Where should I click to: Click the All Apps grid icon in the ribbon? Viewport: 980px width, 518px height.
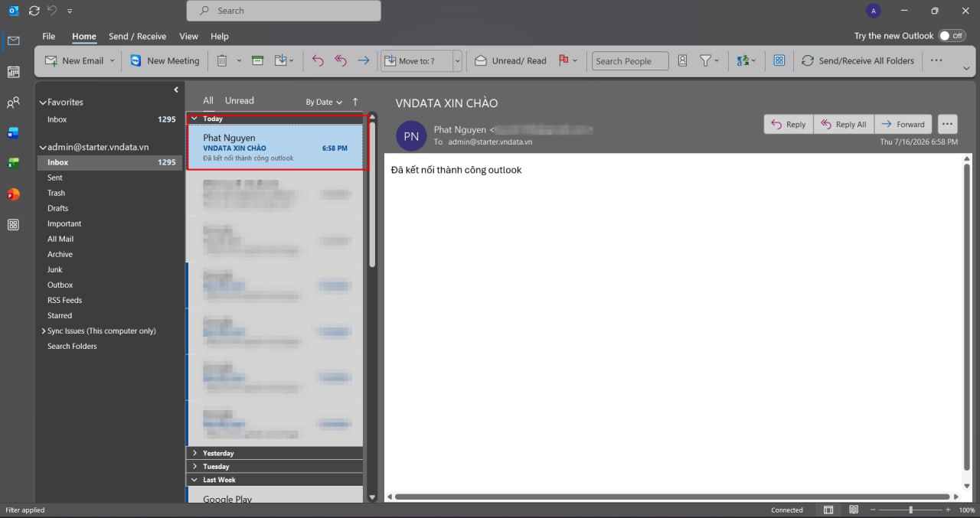pyautogui.click(x=779, y=61)
